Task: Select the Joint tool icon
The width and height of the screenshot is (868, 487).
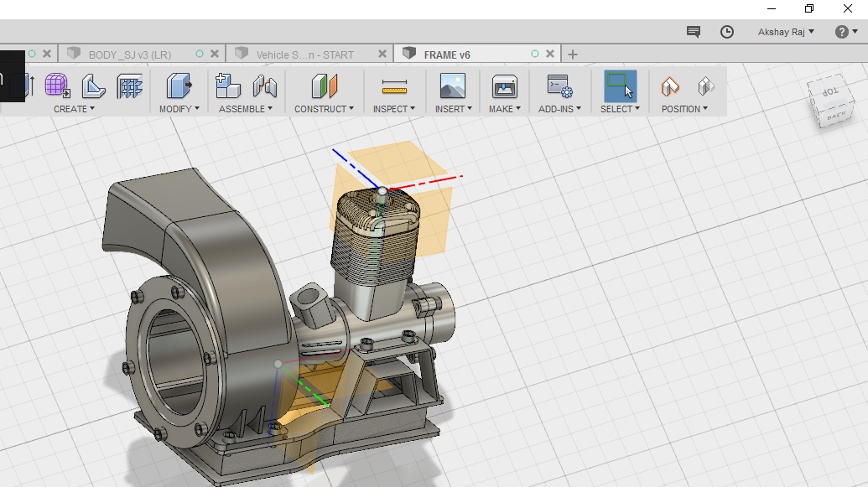Action: (x=265, y=85)
